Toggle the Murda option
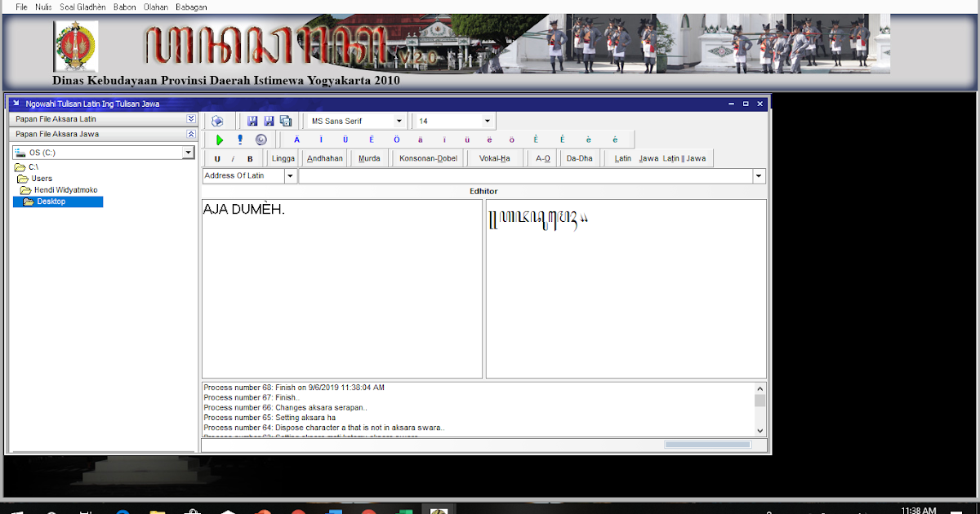 tap(369, 158)
